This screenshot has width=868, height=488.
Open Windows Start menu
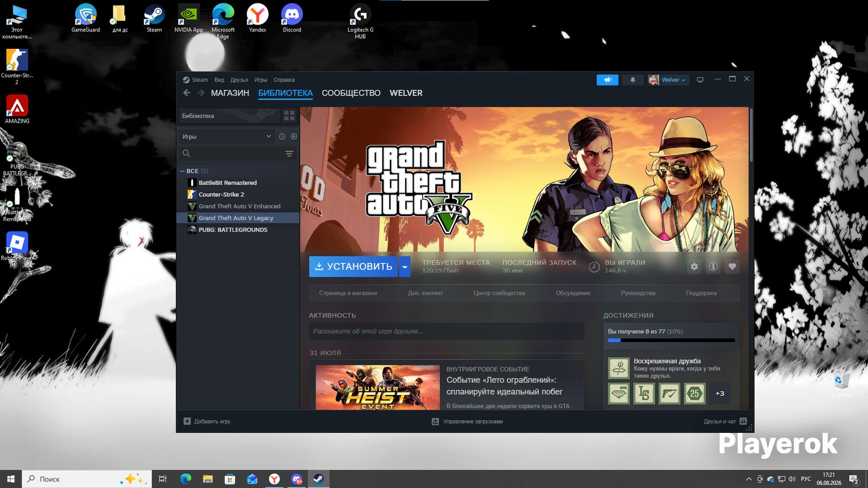[x=11, y=479]
